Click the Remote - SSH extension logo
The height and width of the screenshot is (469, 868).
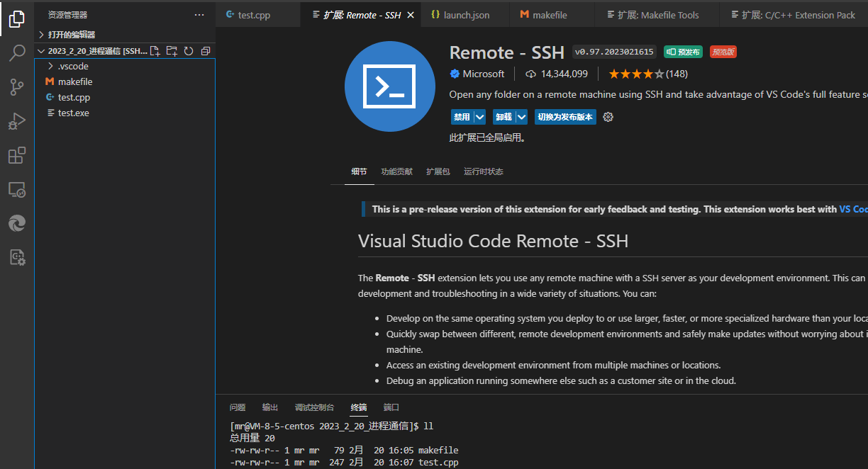[x=390, y=86]
